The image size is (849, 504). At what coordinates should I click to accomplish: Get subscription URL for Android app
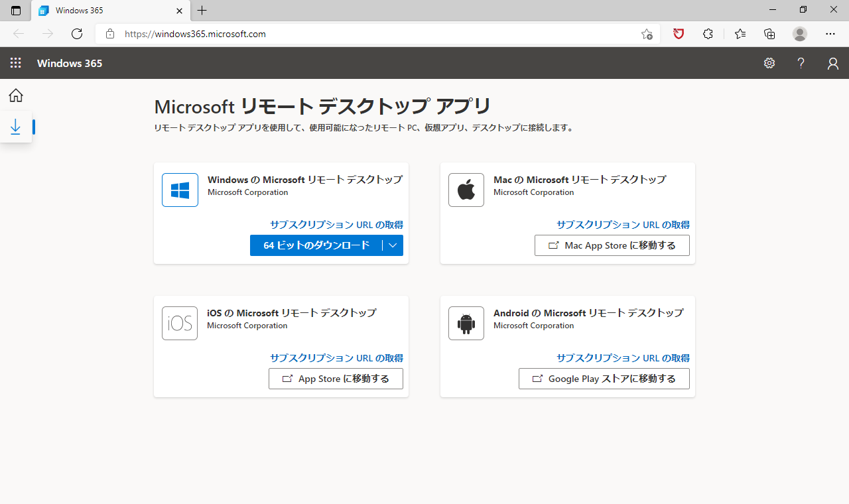coord(623,358)
